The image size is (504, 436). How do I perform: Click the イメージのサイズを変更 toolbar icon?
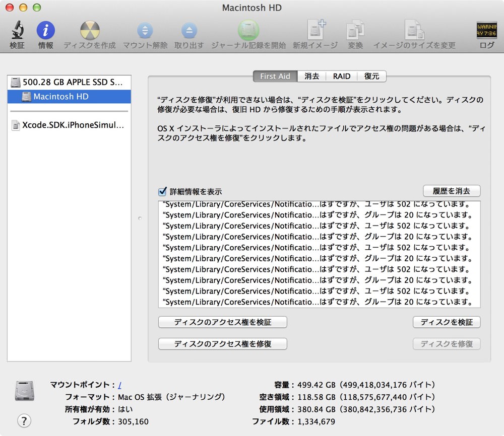(414, 30)
